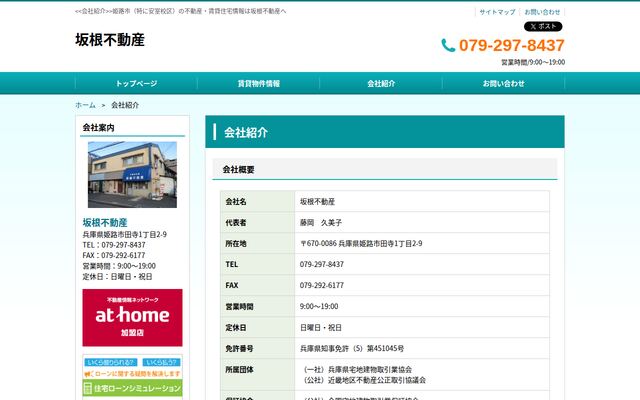Open the at home 加盟店 banner
640x400 pixels.
pos(132,318)
